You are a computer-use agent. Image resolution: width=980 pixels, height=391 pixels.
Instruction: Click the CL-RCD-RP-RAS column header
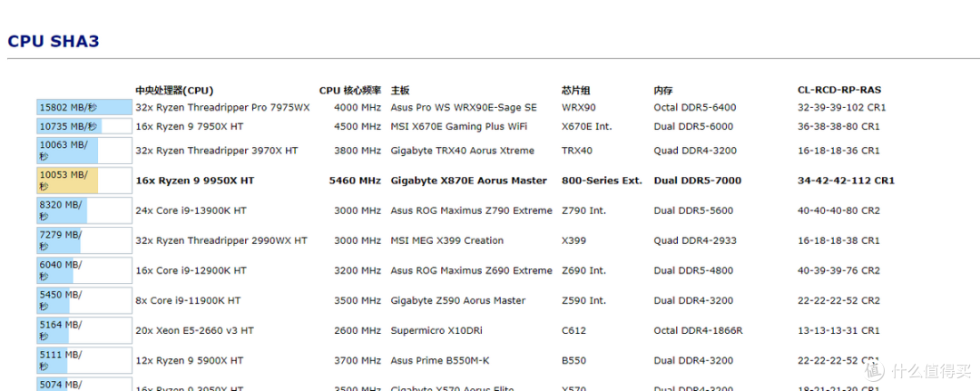coord(839,91)
